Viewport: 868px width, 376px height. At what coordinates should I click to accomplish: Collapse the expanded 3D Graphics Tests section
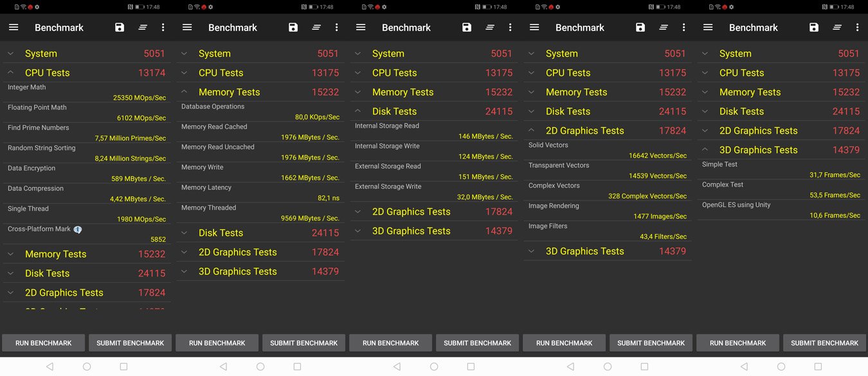(x=781, y=150)
